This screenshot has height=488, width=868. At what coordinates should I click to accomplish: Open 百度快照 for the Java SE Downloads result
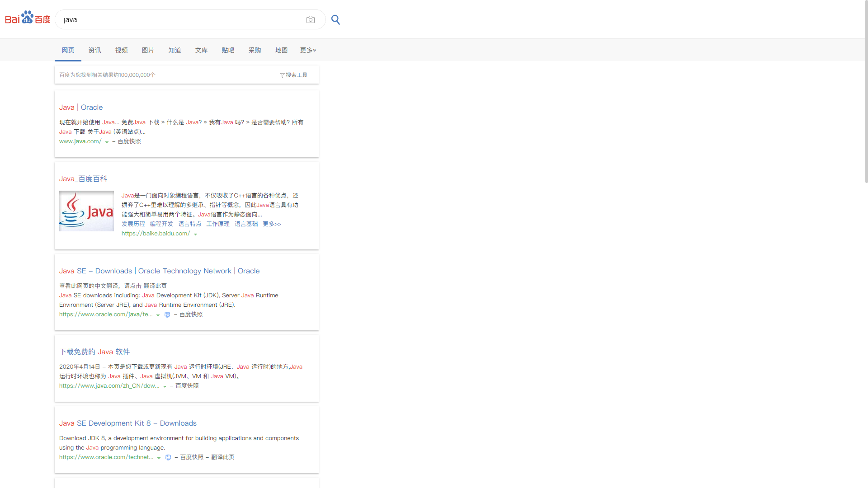tap(191, 314)
